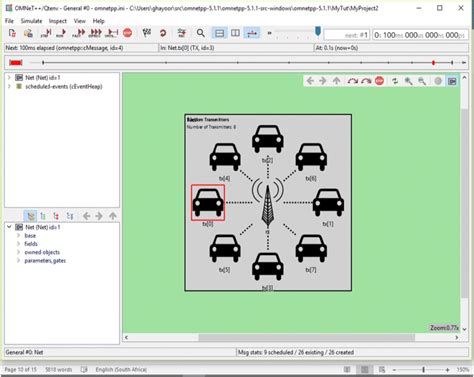Start the simulation with the Run button
Viewport: 474px width, 377px height.
(x=61, y=33)
